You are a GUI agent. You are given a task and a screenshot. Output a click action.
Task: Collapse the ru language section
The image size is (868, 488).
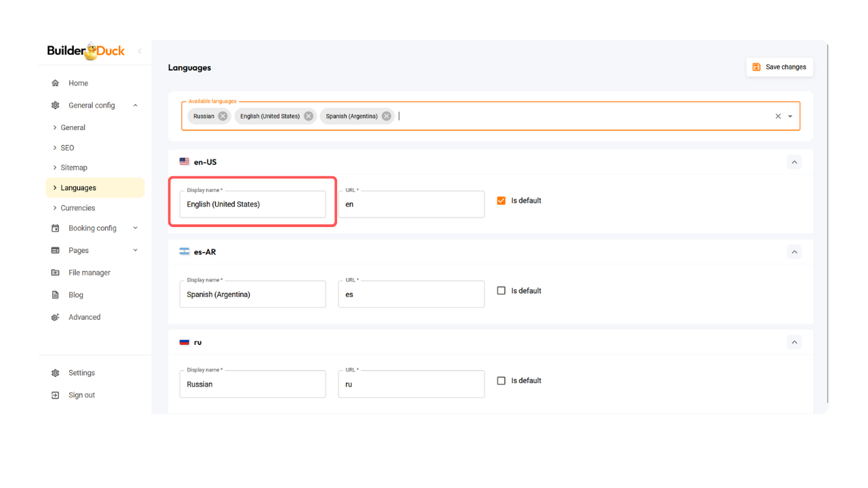[794, 342]
